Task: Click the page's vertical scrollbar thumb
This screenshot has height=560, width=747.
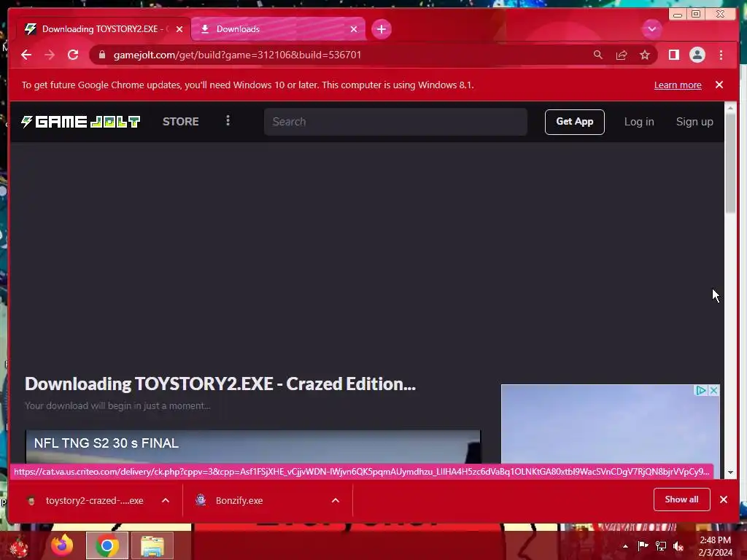Action: (730, 163)
